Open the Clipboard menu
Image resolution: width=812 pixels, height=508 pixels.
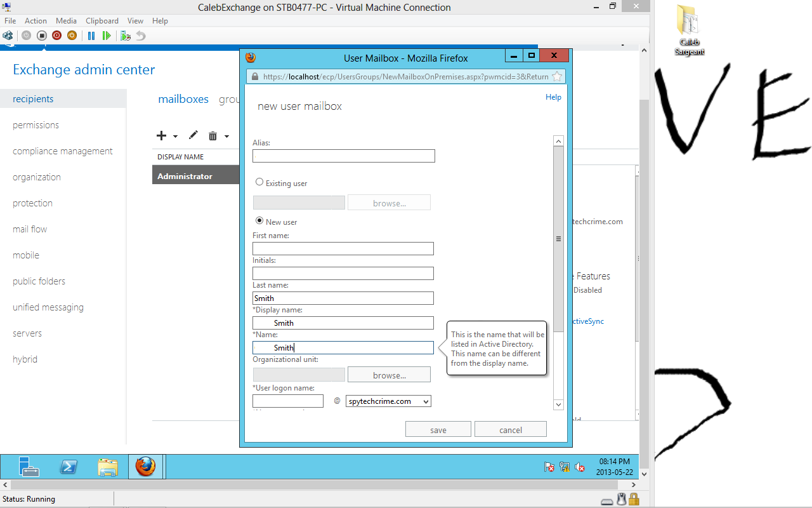(102, 21)
